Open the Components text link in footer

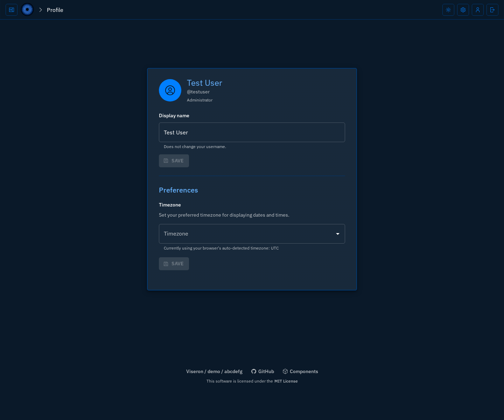pos(304,371)
